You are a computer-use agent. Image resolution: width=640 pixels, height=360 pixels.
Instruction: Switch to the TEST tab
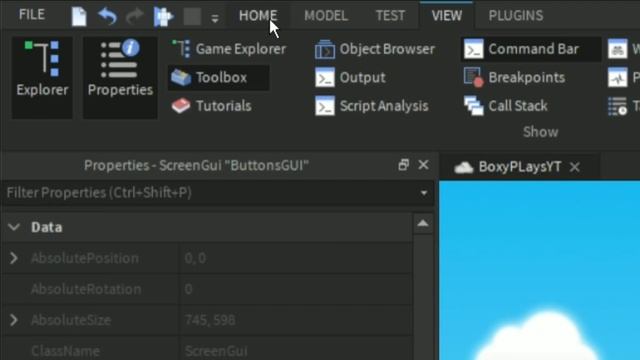[x=390, y=16]
